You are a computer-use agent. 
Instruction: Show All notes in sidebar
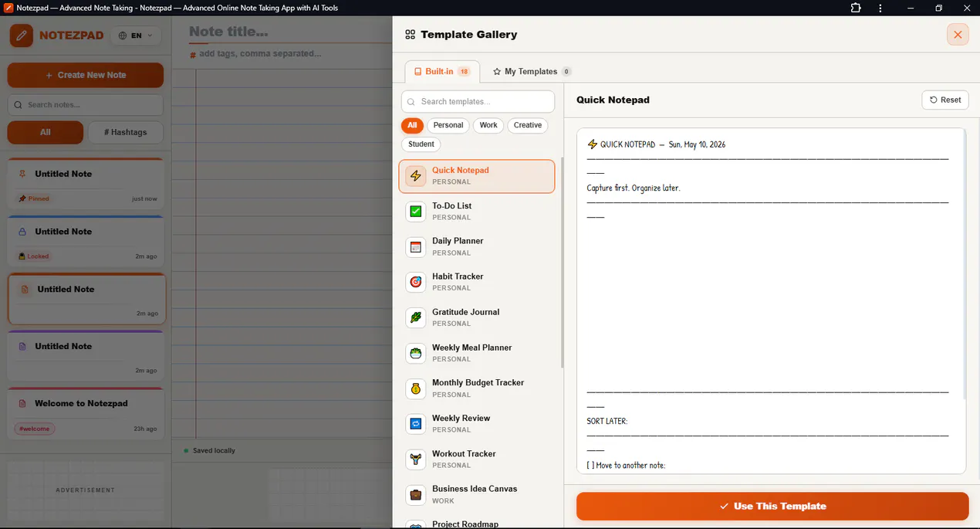(46, 132)
